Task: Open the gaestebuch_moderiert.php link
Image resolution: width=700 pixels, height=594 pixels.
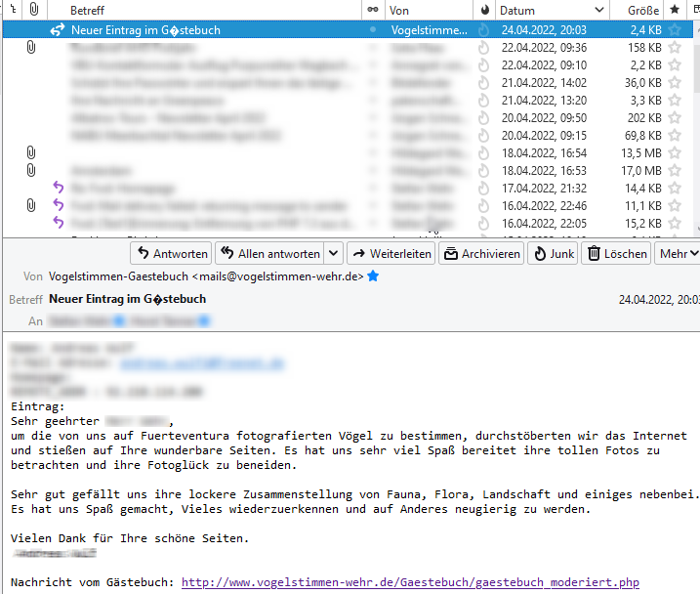Action: pyautogui.click(x=410, y=582)
